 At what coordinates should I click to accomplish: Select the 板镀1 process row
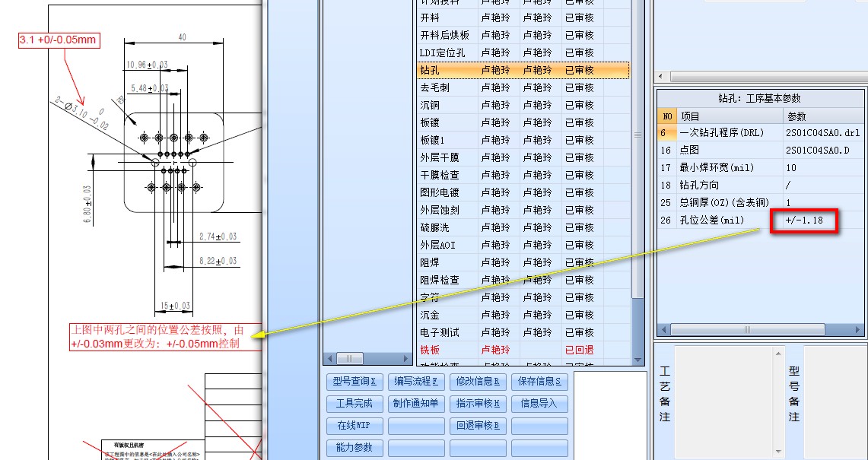523,140
